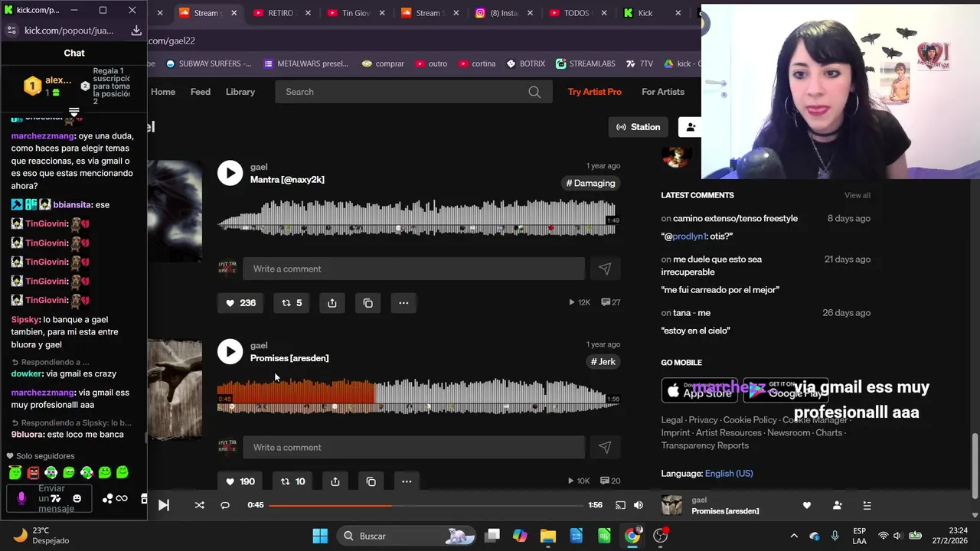Like the Mantra track with 236 likes

[240, 303]
